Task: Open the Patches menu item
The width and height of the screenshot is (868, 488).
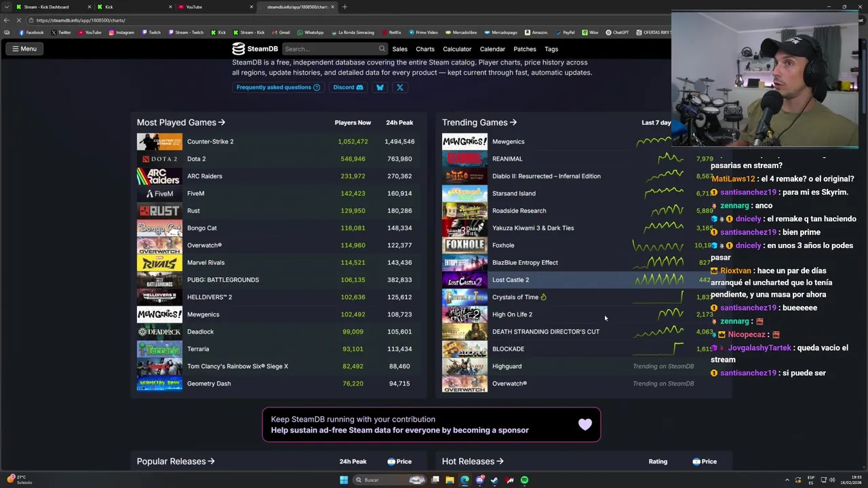Action: pyautogui.click(x=525, y=49)
